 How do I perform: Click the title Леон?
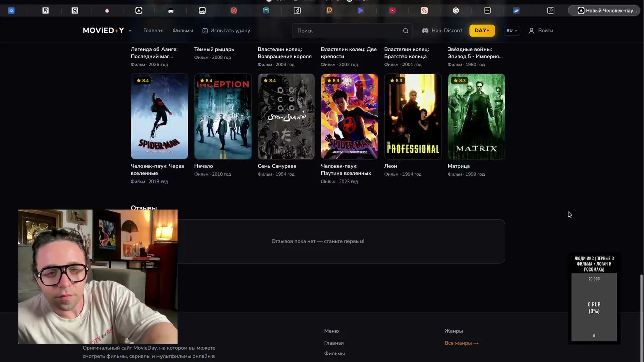click(391, 166)
